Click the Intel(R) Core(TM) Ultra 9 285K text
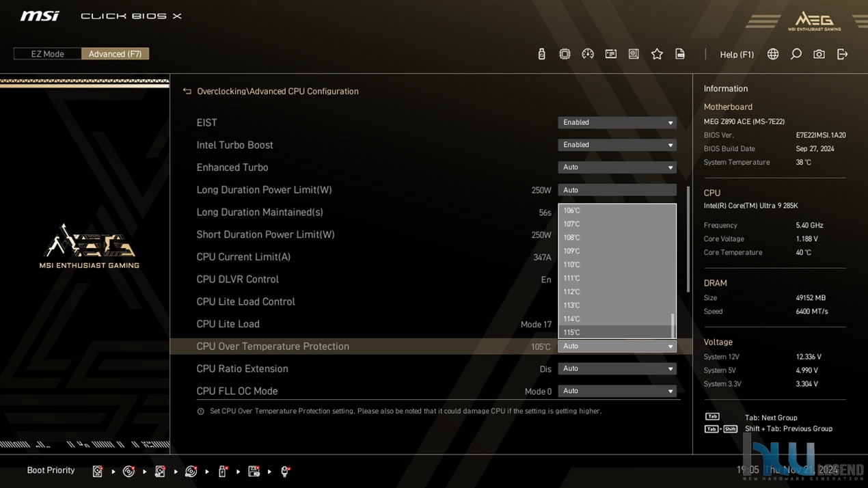The image size is (868, 488). pos(751,206)
